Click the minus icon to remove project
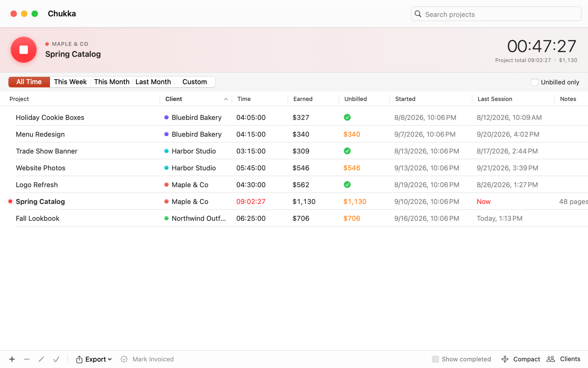This screenshot has width=588, height=368. 26,359
